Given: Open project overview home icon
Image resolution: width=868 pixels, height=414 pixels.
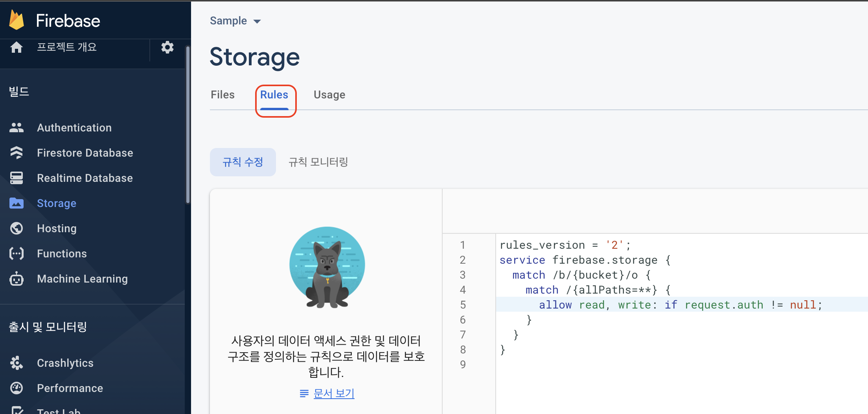Looking at the screenshot, I should [x=17, y=47].
